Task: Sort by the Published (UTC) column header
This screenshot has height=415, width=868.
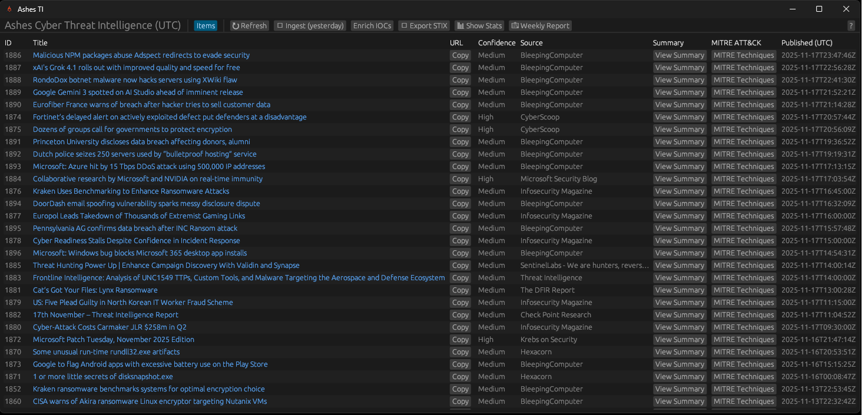Action: 806,43
